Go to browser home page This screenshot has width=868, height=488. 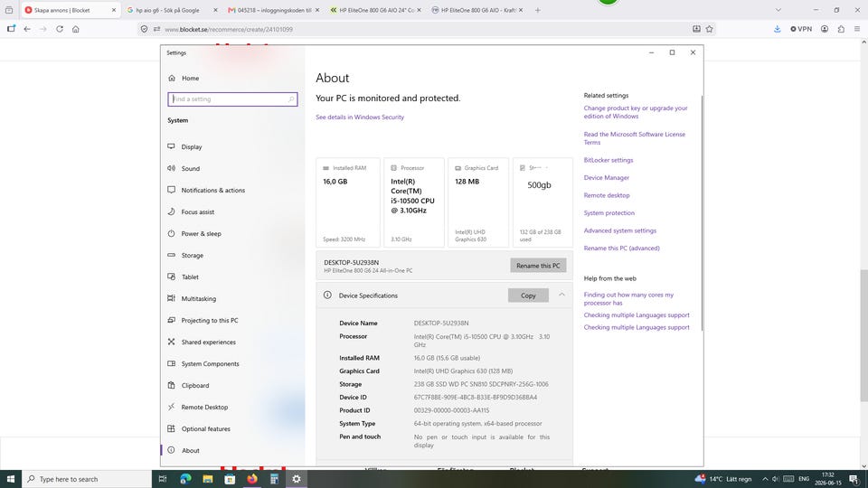[76, 29]
